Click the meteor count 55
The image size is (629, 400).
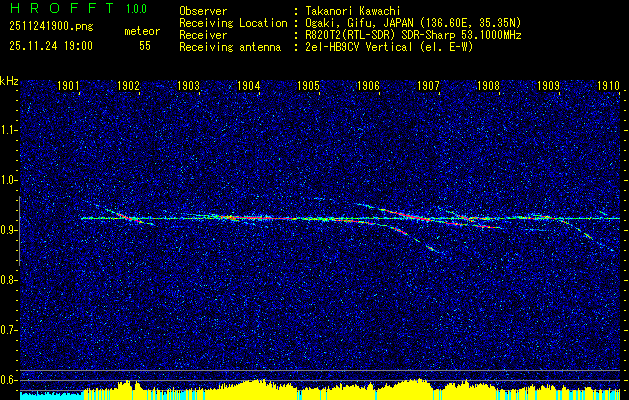(x=145, y=46)
